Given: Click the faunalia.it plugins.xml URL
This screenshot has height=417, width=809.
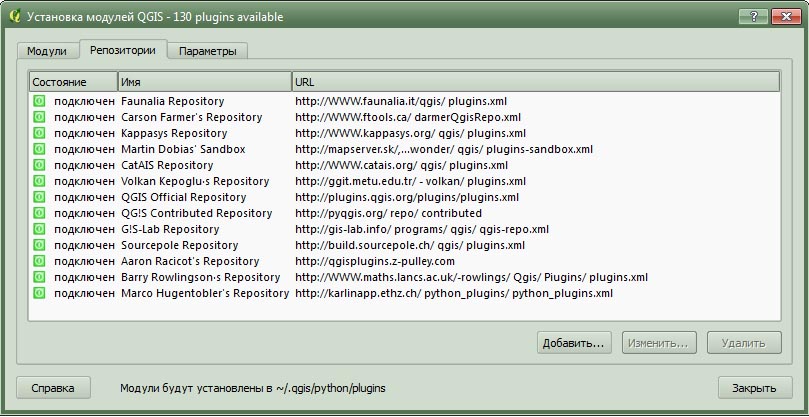Looking at the screenshot, I should pyautogui.click(x=402, y=101).
